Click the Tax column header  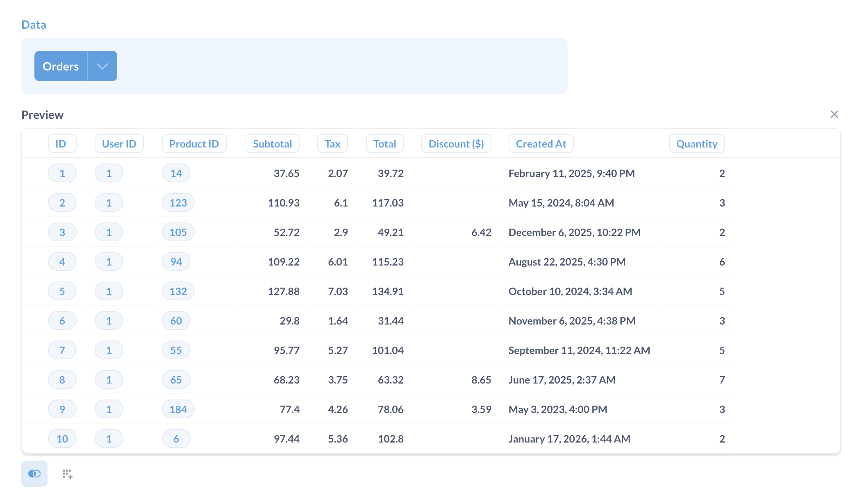tap(332, 143)
